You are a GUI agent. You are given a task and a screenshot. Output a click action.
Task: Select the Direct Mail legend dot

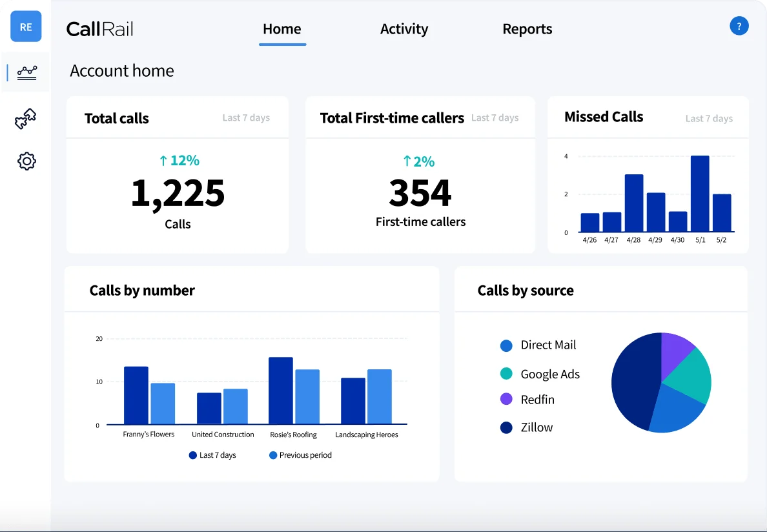click(506, 345)
